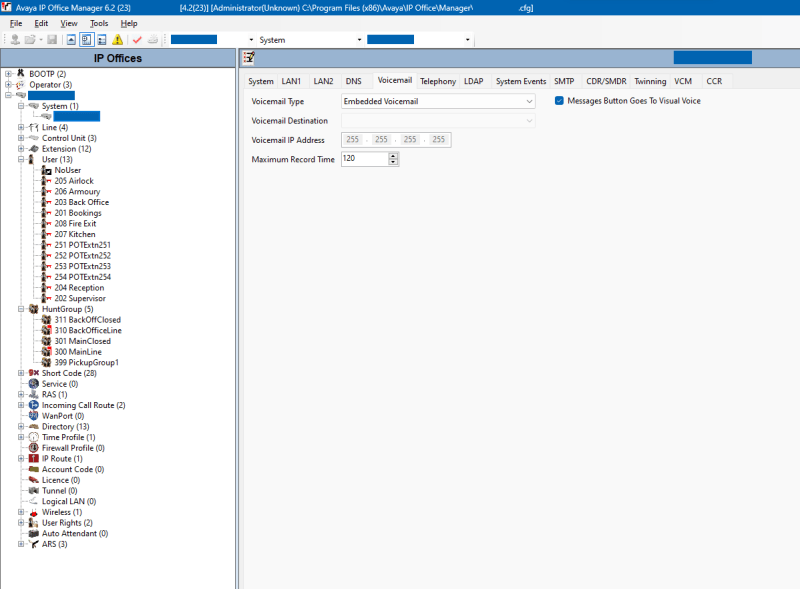Click the red checkmark validate configuration icon
This screenshot has height=589, width=800.
[137, 39]
